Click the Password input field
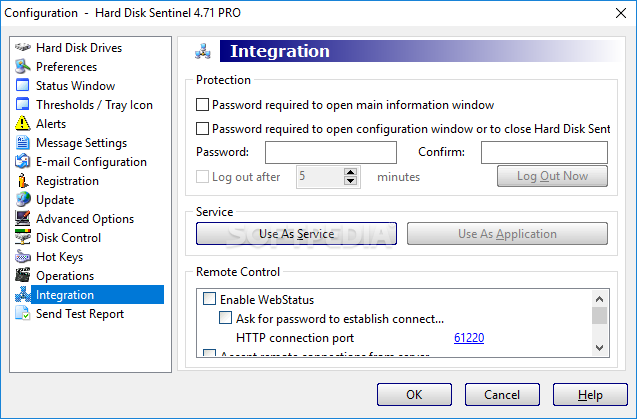Image resolution: width=637 pixels, height=419 pixels. pyautogui.click(x=331, y=152)
